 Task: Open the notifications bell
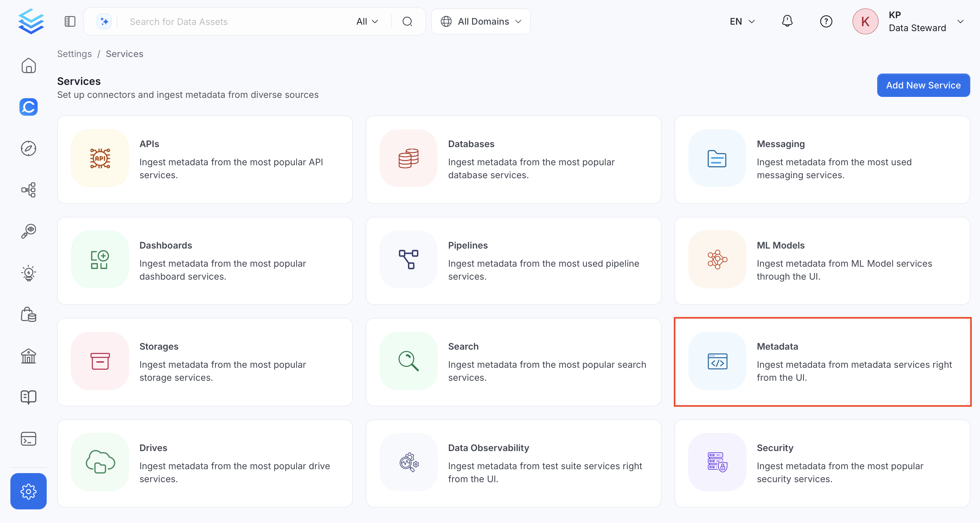[787, 21]
